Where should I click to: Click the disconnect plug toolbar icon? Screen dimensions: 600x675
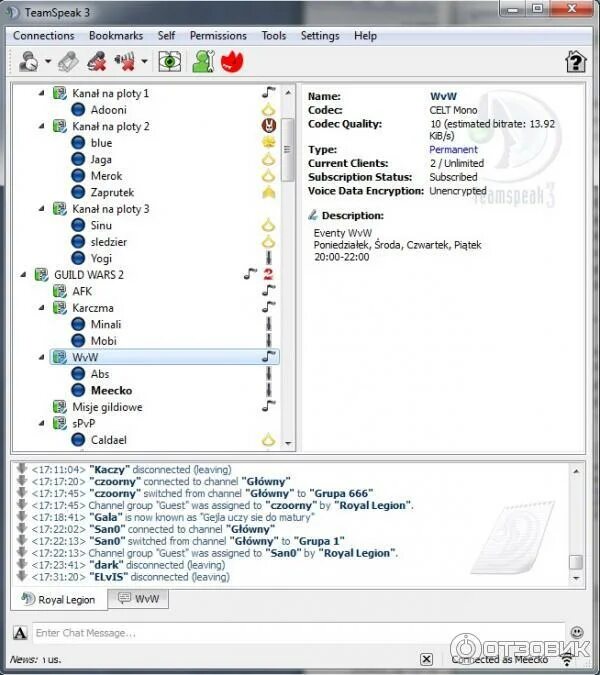pyautogui.click(x=69, y=62)
